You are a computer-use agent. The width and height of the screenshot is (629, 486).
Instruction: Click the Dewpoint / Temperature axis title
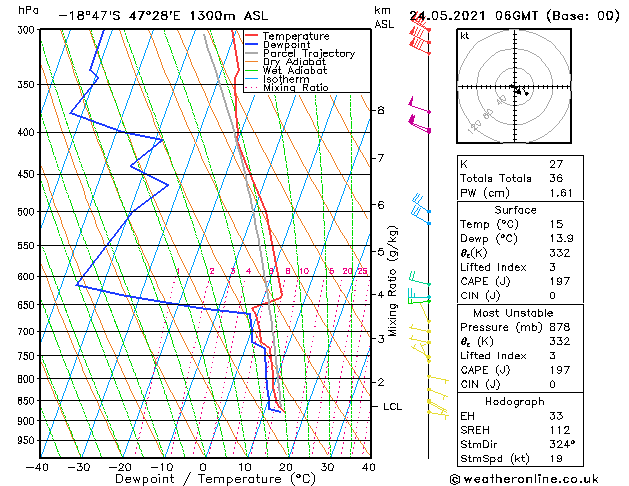(x=215, y=479)
